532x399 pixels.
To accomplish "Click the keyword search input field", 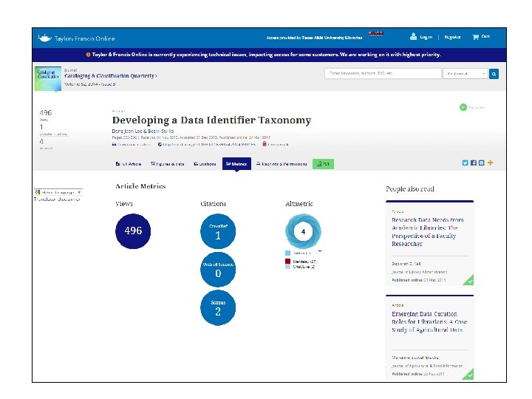I will pyautogui.click(x=383, y=73).
